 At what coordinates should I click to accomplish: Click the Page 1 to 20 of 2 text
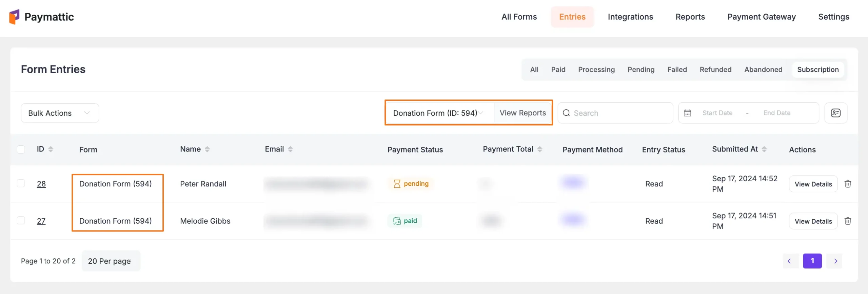(x=48, y=261)
